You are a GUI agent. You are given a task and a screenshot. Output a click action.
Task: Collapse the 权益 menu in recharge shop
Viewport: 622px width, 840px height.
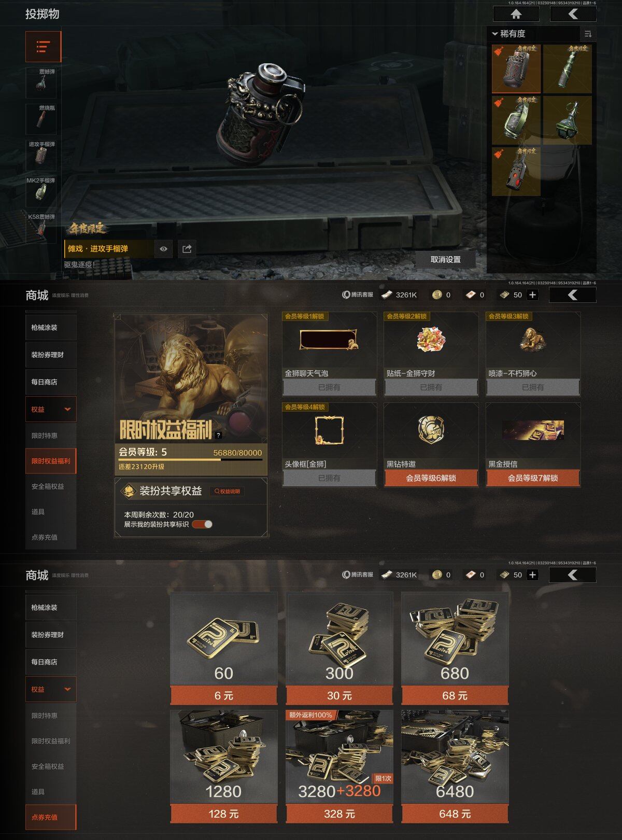pos(51,689)
